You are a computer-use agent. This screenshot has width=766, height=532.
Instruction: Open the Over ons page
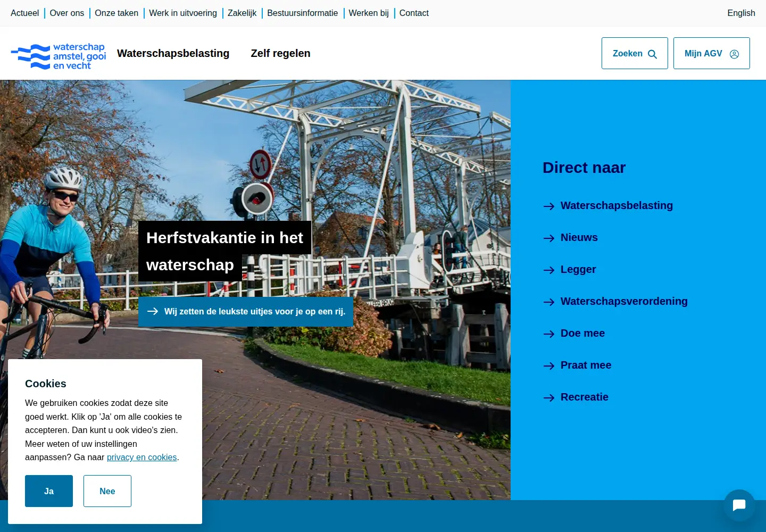click(x=67, y=13)
